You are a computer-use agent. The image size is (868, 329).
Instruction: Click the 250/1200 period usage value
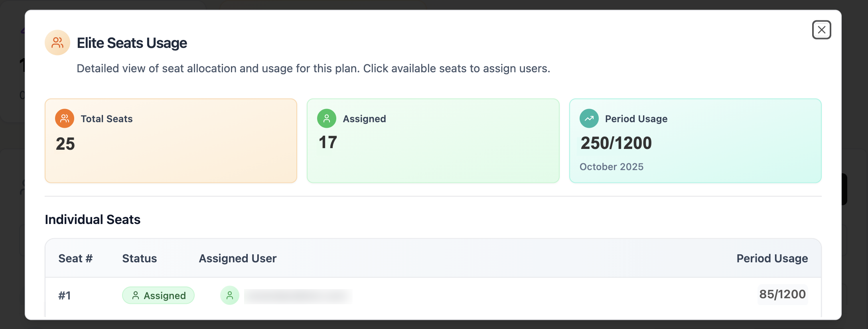pos(616,143)
